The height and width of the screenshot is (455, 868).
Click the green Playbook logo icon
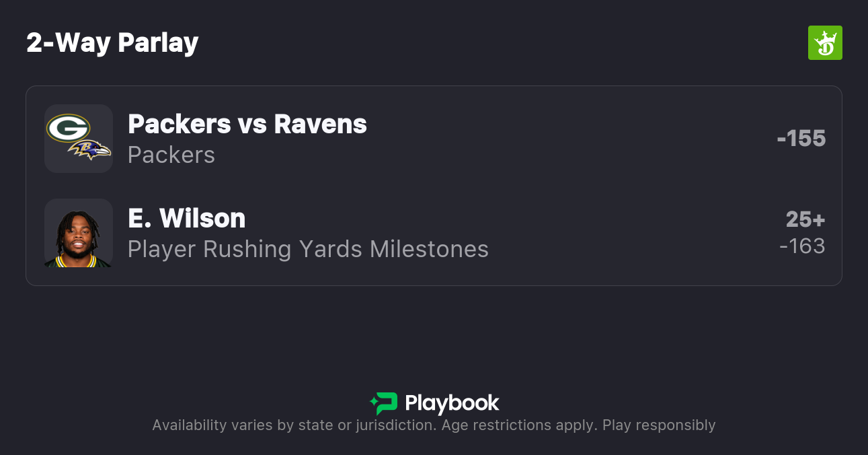coord(384,403)
